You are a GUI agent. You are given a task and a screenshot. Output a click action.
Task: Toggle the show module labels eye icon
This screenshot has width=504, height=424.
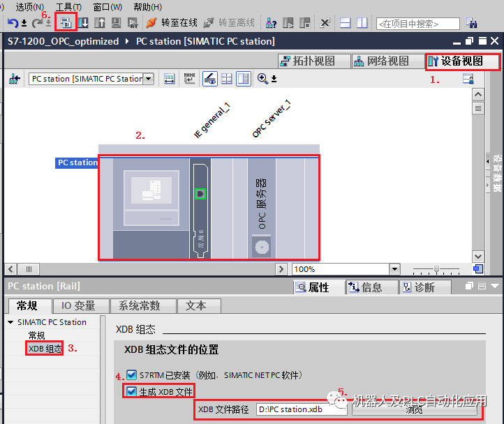coord(210,79)
